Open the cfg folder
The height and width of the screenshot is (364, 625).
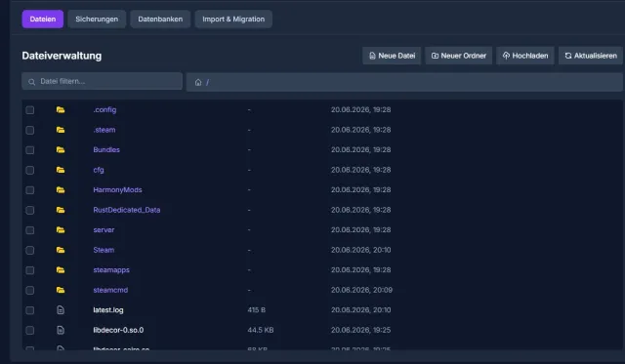[99, 170]
